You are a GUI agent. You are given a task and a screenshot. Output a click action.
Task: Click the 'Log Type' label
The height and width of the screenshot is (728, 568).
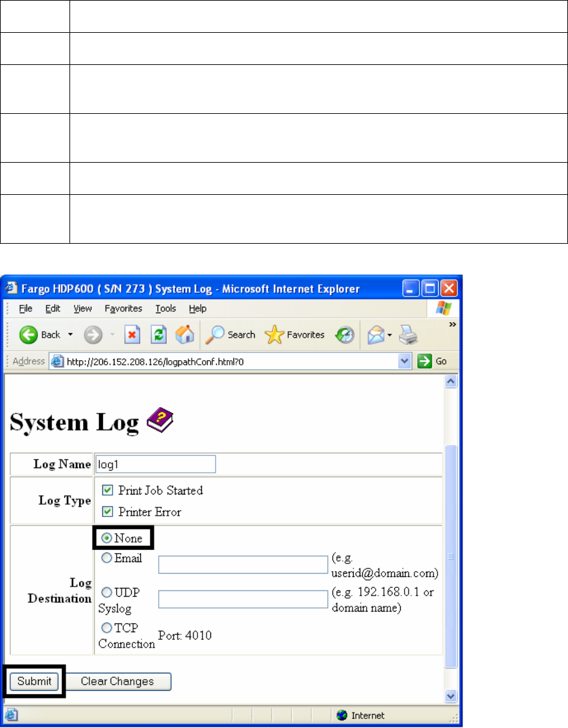tap(64, 500)
